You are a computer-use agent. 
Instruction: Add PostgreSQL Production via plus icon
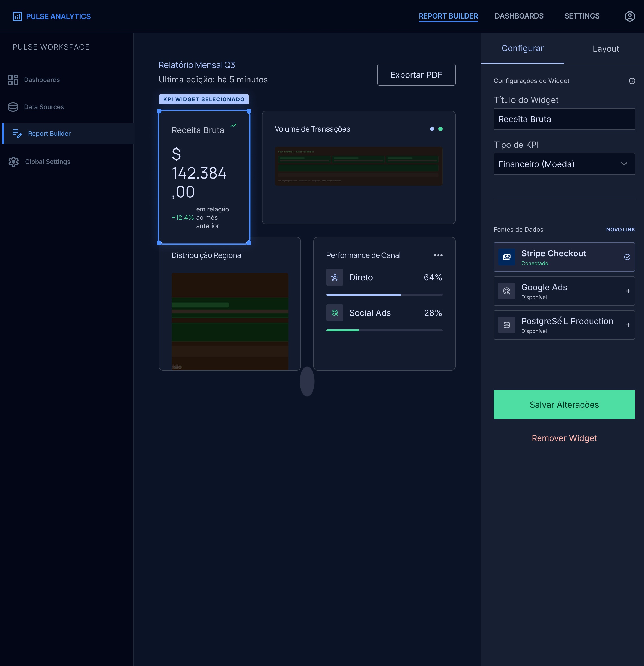(628, 325)
